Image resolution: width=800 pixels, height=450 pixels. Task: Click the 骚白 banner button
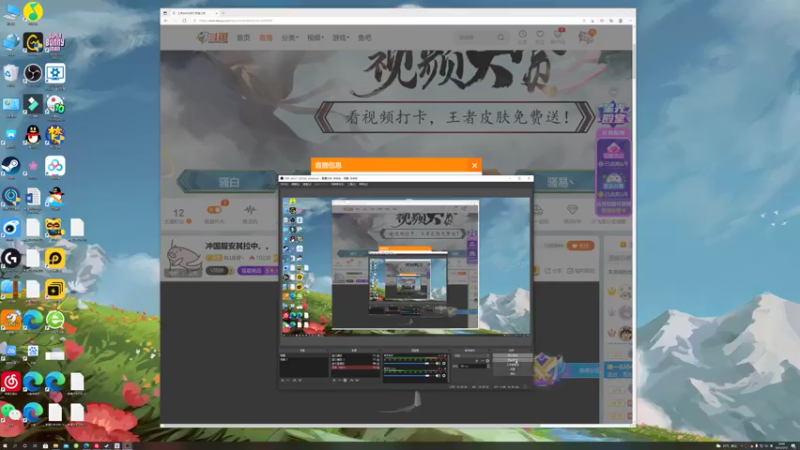[x=228, y=182]
